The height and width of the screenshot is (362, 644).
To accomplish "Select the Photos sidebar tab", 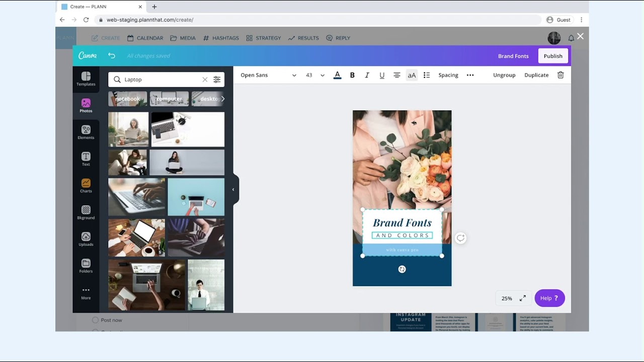I will coord(86,106).
